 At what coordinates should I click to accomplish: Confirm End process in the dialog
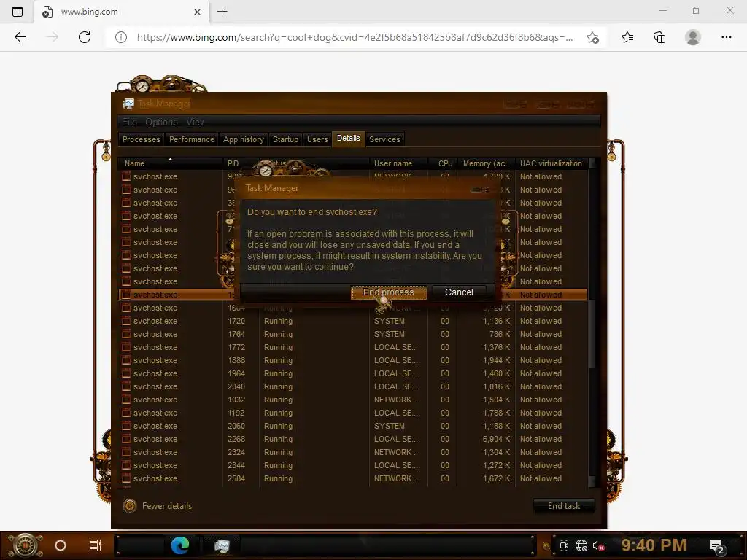[388, 292]
